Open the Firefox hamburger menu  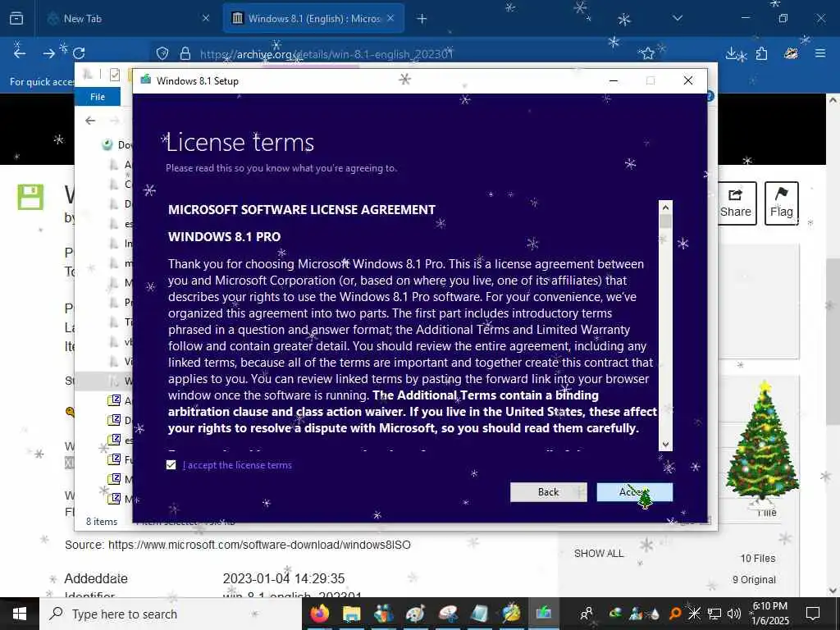(x=820, y=53)
